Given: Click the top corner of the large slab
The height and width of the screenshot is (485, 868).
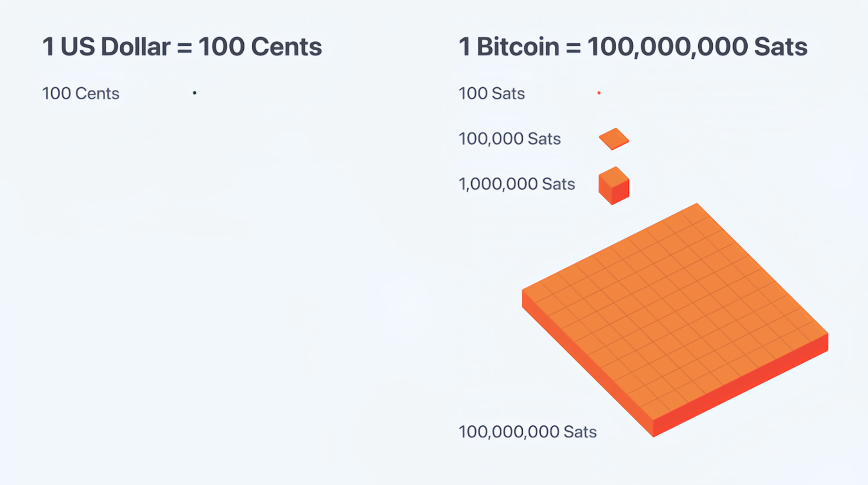Looking at the screenshot, I should coord(697,206).
